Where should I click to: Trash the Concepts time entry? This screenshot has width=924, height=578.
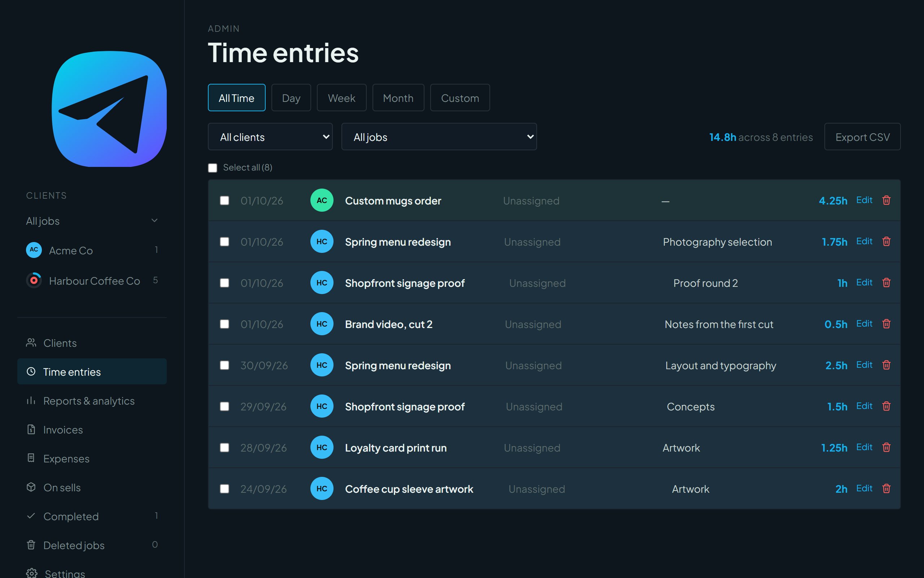tap(886, 406)
